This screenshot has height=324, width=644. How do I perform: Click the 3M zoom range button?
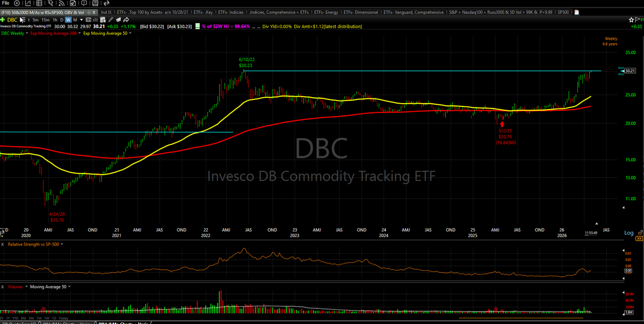point(31,318)
